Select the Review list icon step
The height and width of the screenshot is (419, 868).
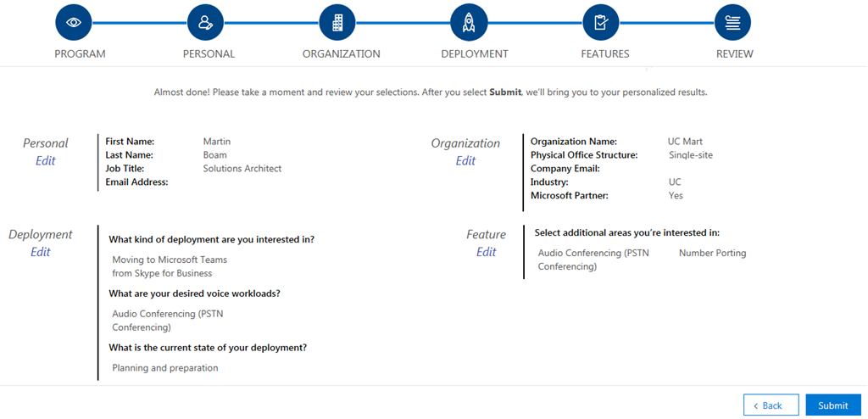click(732, 23)
